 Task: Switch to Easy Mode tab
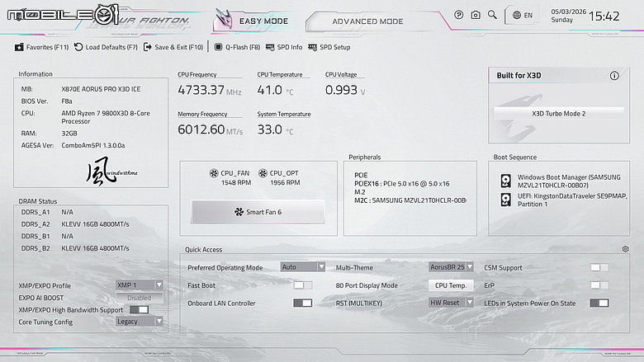(x=255, y=21)
